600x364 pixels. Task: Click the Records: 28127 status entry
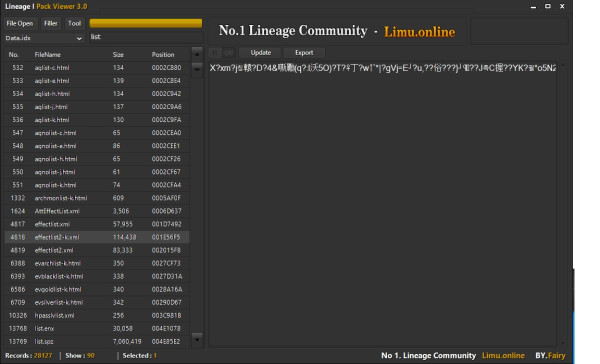coord(29,356)
